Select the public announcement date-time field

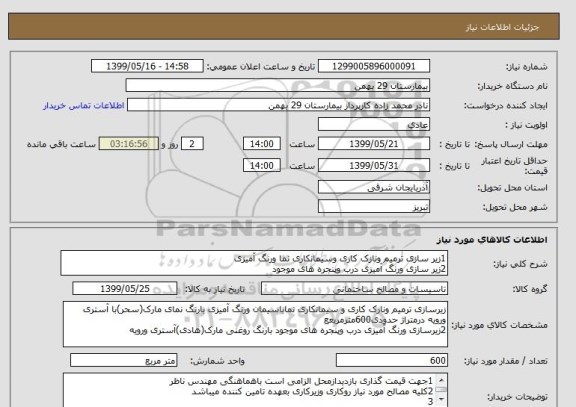click(x=147, y=66)
